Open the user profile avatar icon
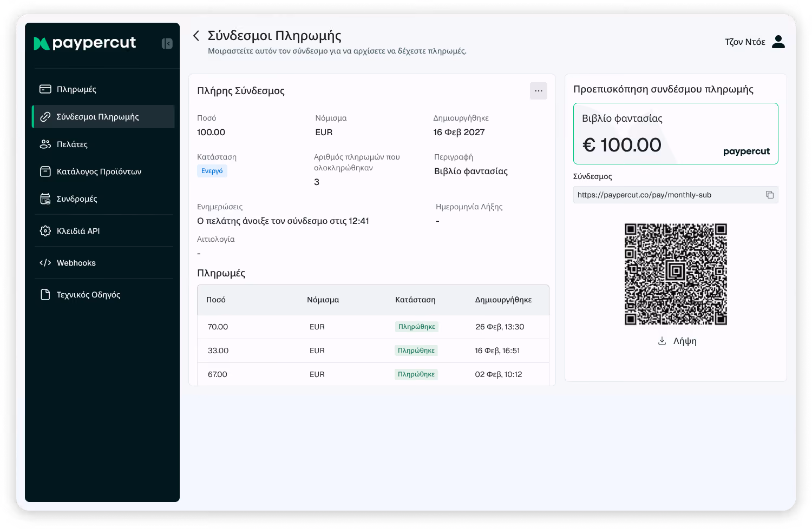 coord(778,42)
